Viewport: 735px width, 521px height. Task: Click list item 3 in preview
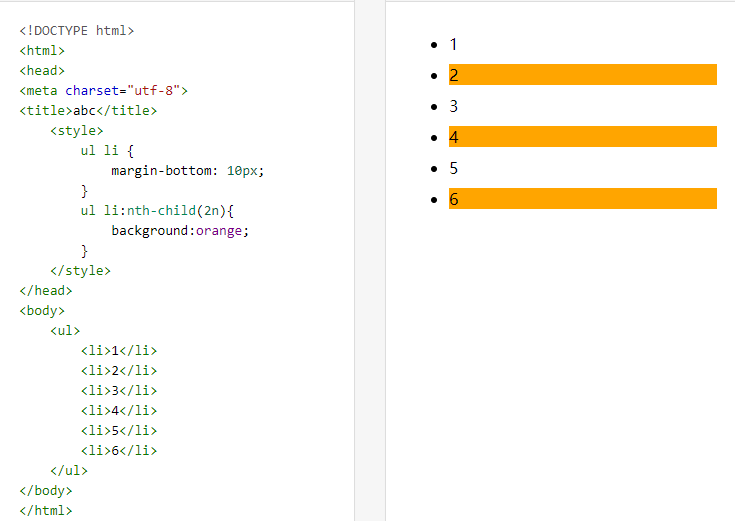pyautogui.click(x=583, y=106)
